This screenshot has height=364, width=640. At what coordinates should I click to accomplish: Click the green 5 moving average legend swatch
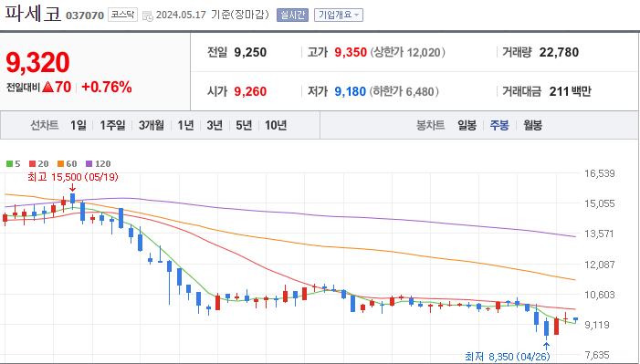[9, 164]
